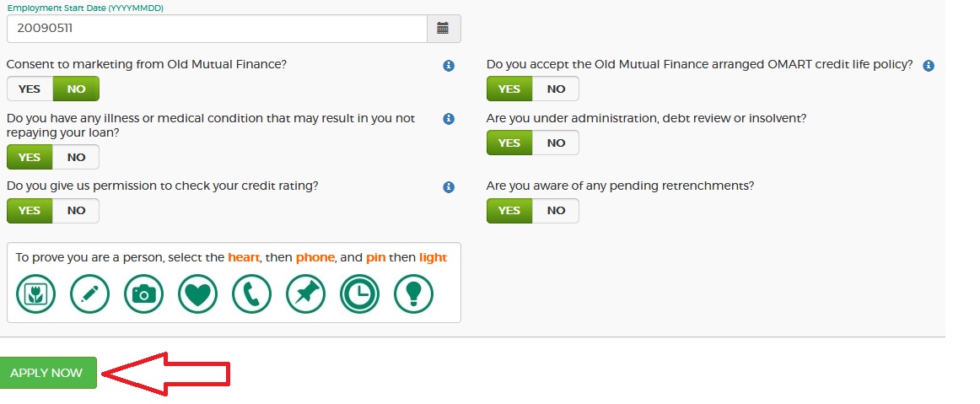
Task: Select the light bulb icon in captcha
Action: click(413, 294)
